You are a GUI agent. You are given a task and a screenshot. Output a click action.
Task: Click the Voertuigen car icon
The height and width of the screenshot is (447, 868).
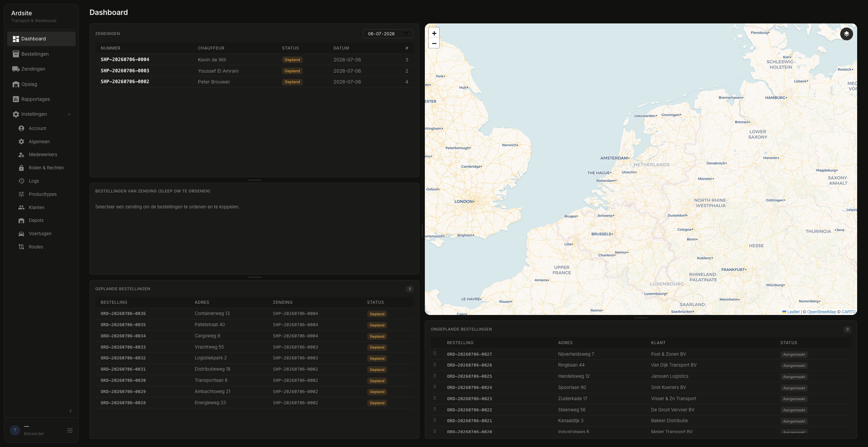[x=21, y=234]
